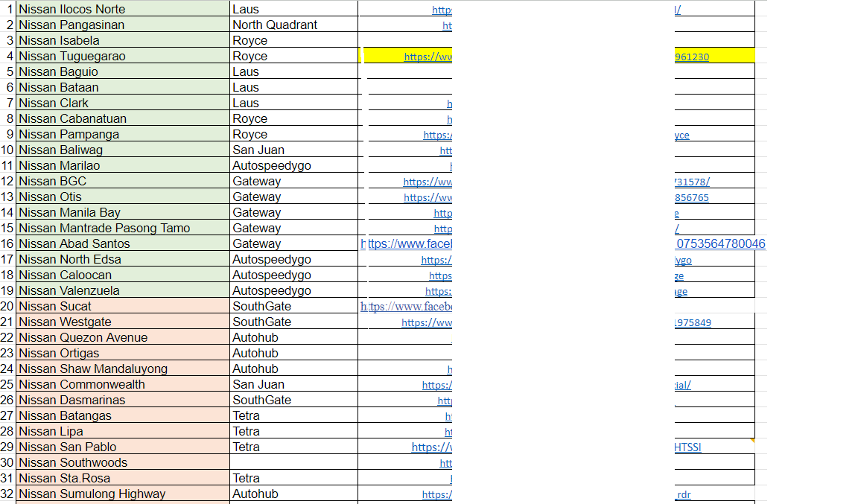
Task: Click the Nissan Marilao cell
Action: [123, 165]
